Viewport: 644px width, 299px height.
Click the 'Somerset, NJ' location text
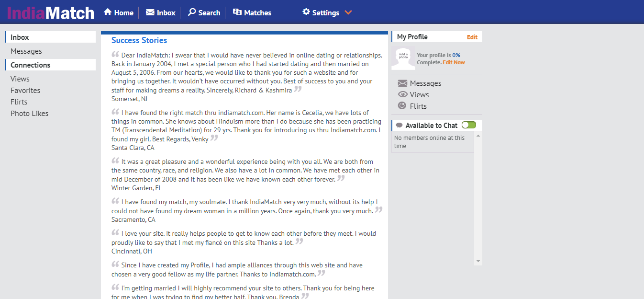(x=129, y=99)
